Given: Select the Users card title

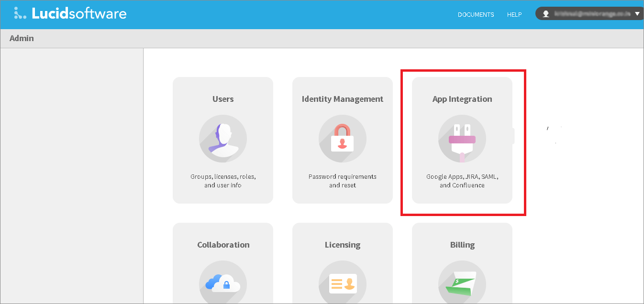Looking at the screenshot, I should click(223, 99).
